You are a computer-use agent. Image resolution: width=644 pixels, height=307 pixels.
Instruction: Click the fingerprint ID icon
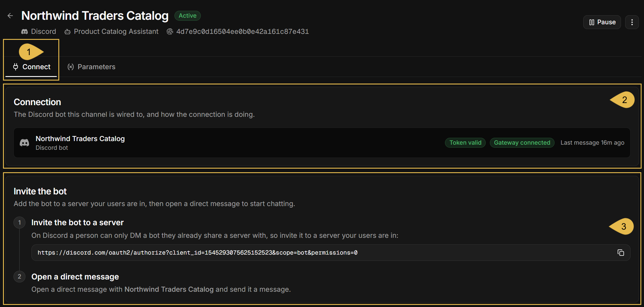[170, 31]
